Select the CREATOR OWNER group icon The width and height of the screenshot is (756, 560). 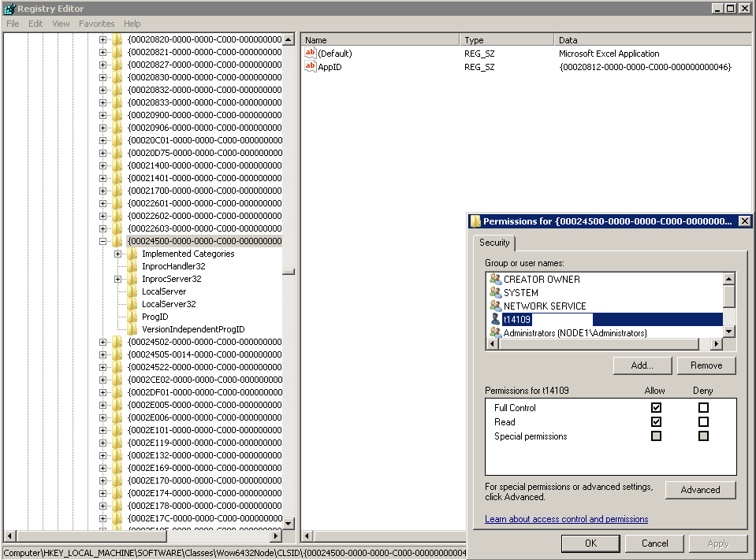point(495,280)
